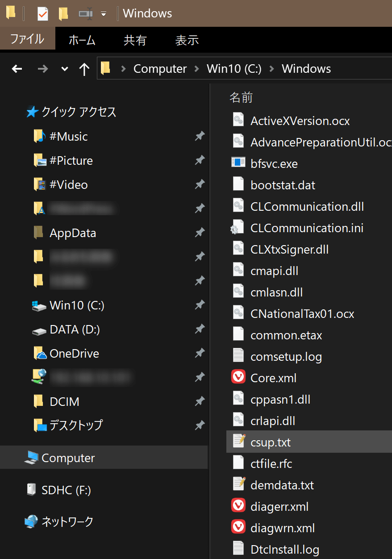Click the pin icon beside DATA (D:)
The width and height of the screenshot is (392, 559).
tap(200, 330)
